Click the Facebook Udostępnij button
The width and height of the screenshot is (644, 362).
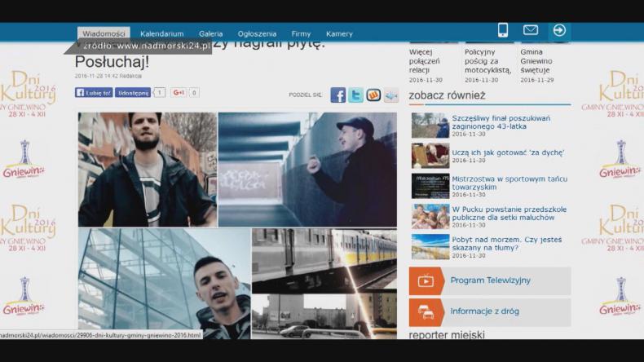pyautogui.click(x=133, y=92)
